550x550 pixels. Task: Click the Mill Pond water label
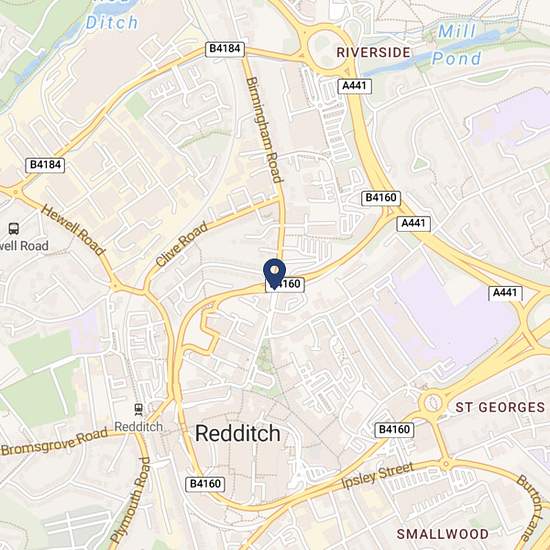pyautogui.click(x=456, y=45)
